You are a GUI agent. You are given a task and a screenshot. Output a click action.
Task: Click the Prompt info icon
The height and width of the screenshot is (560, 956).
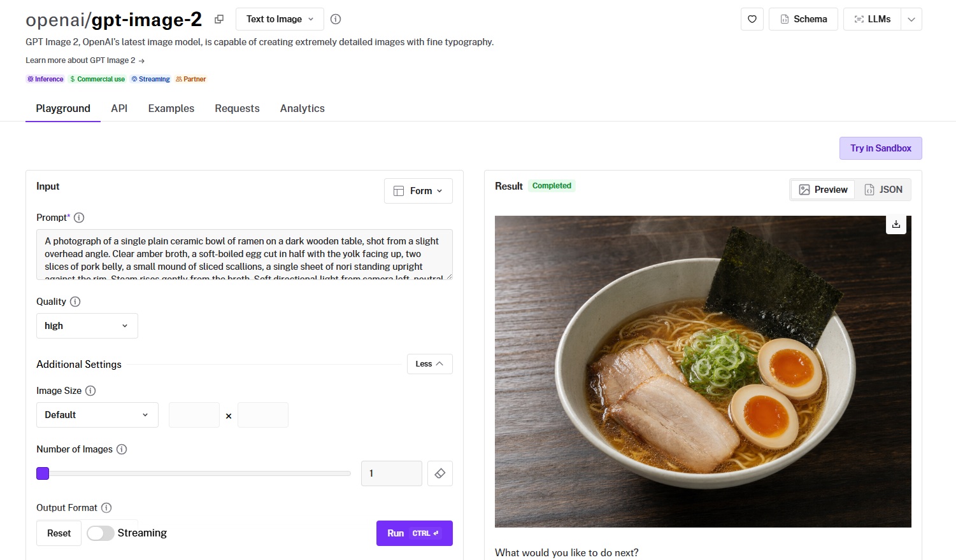pyautogui.click(x=79, y=218)
